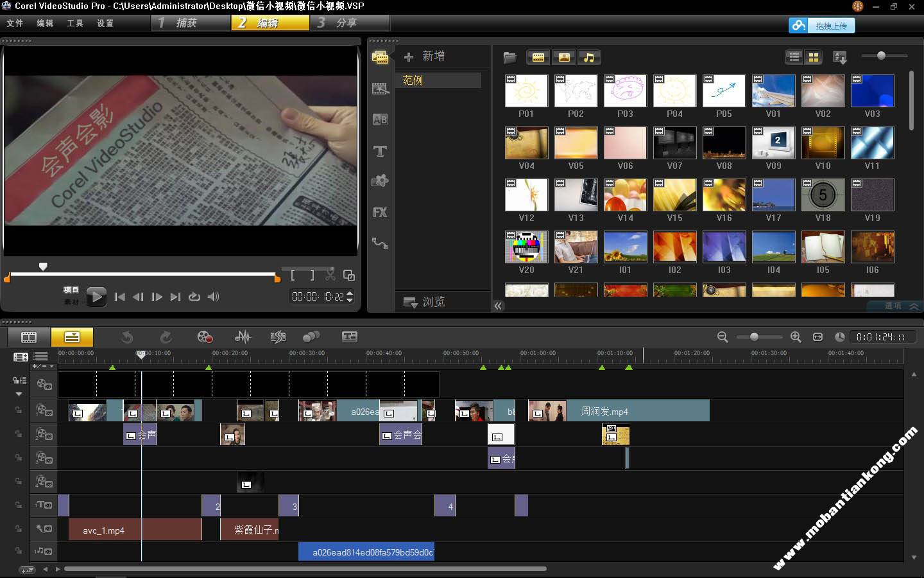Open the FX filter library
Screen dimensions: 924x578
[x=380, y=213]
